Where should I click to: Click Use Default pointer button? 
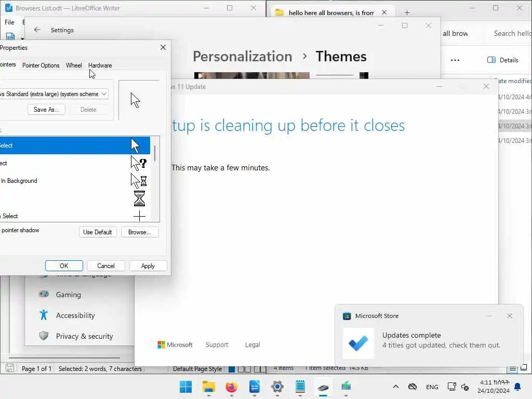[x=97, y=232]
